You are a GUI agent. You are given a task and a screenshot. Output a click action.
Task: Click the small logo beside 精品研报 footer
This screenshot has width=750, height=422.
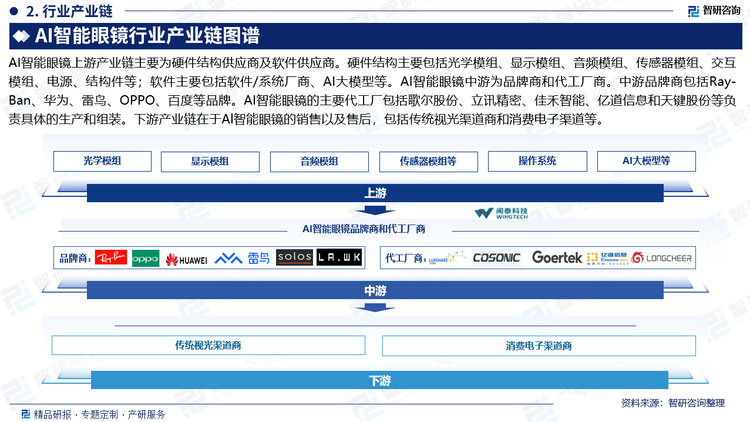pos(26,414)
